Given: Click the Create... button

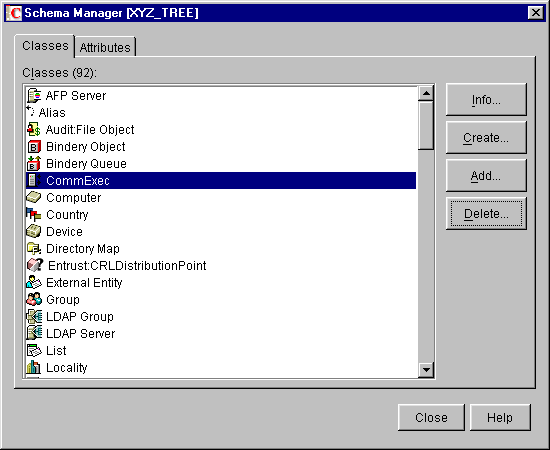Looking at the screenshot, I should (486, 137).
